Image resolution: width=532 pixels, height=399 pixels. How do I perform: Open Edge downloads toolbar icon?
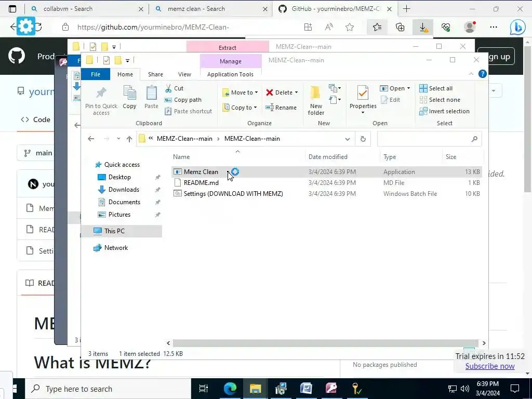(423, 27)
